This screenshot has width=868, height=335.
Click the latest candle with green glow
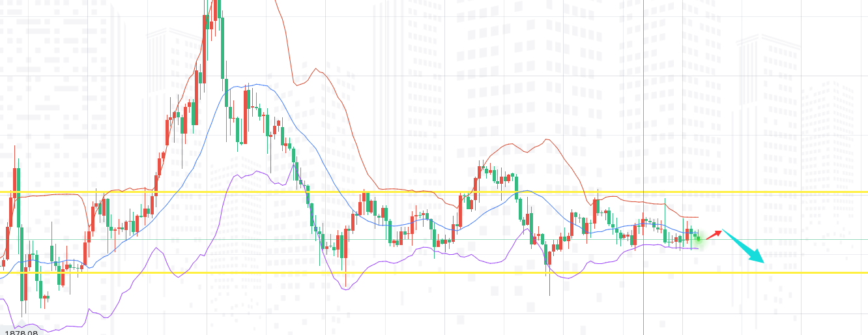[699, 238]
